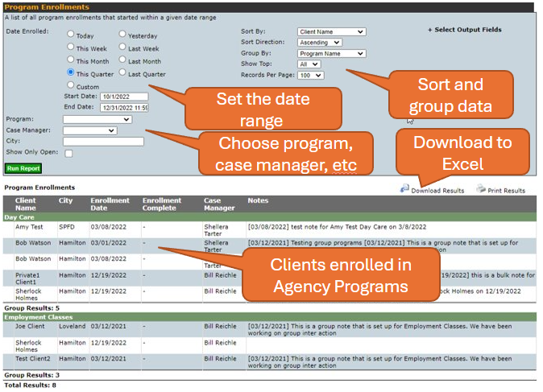543x392 pixels.
Task: Click the City text field
Action: pos(102,141)
